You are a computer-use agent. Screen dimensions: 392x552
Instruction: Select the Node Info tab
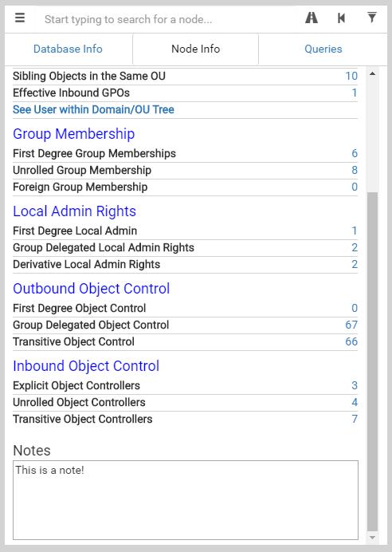coord(195,49)
